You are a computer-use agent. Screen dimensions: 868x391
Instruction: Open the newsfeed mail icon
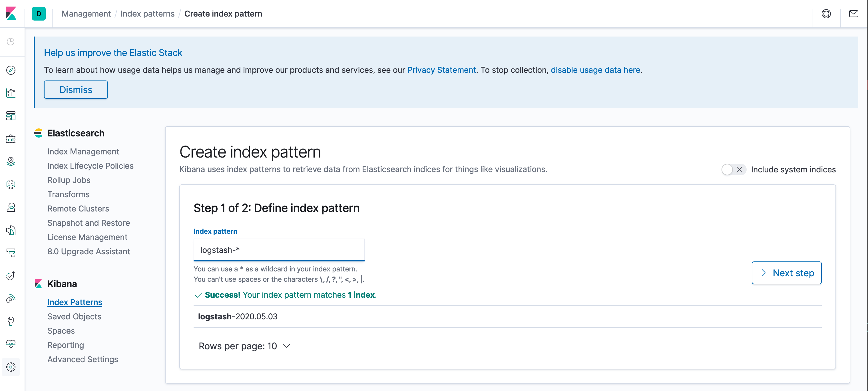coord(853,14)
